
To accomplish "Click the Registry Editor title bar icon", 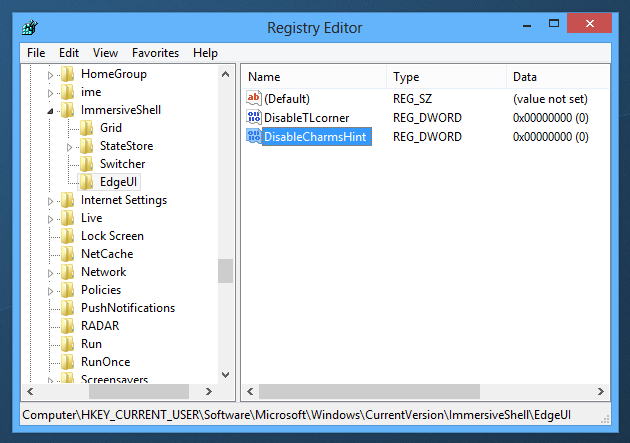I will pyautogui.click(x=30, y=28).
